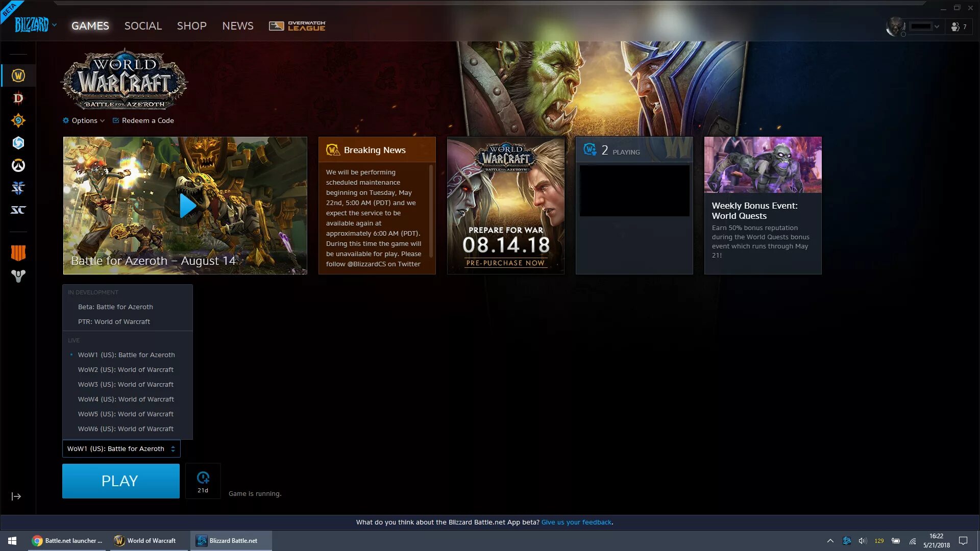Click the blue PLAY button
980x551 pixels.
(x=121, y=481)
